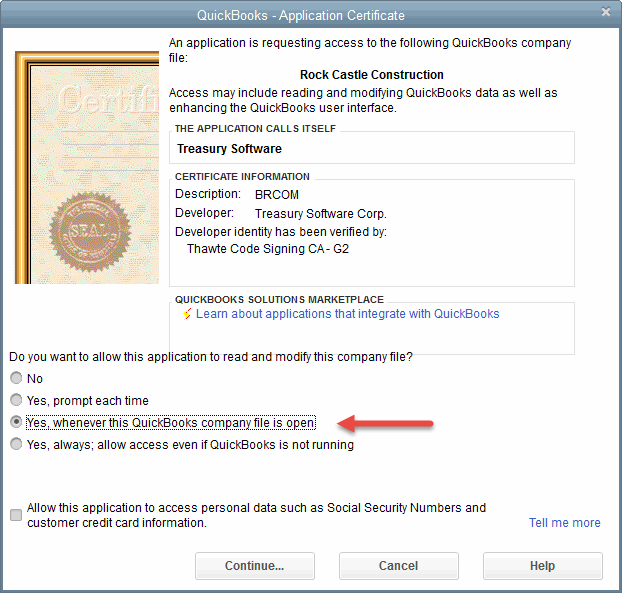Click the Continue... button
622x593 pixels.
(255, 566)
